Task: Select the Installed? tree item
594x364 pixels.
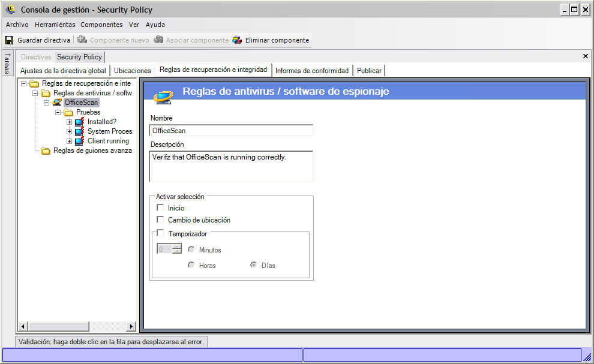Action: [x=102, y=122]
